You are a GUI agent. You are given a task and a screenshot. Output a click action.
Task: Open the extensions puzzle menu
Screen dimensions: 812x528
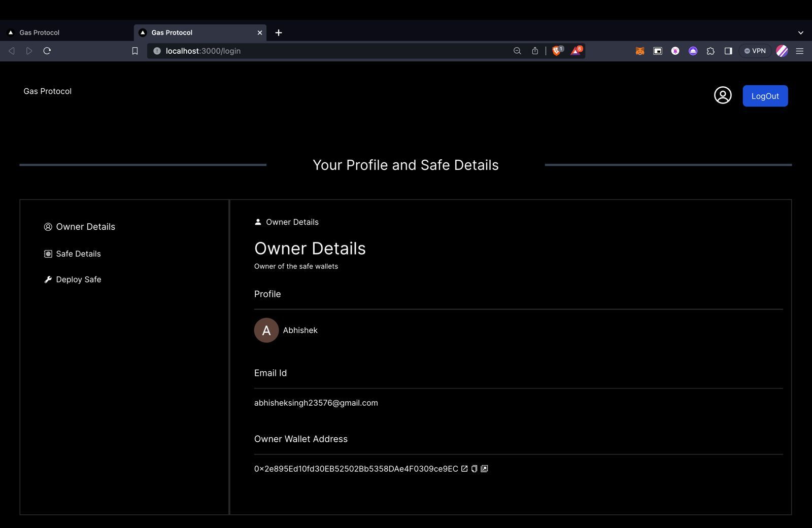tap(710, 51)
